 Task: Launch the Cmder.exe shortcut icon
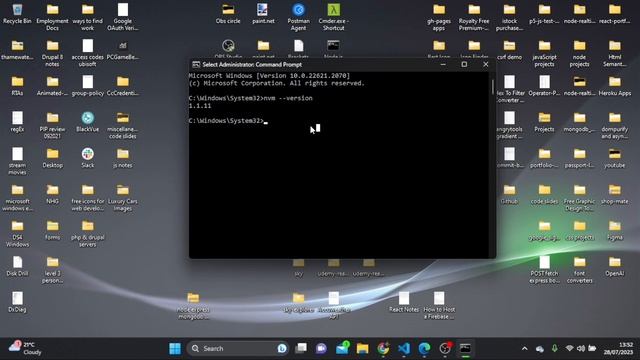click(333, 17)
